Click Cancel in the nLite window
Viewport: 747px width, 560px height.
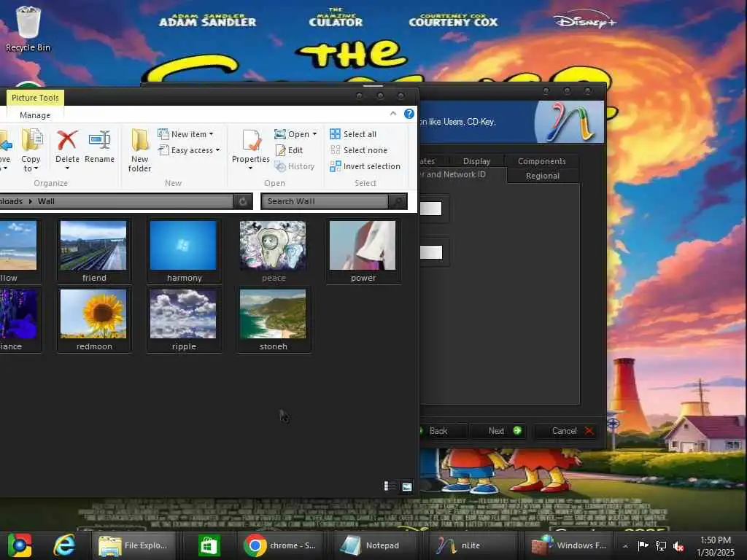[567, 431]
